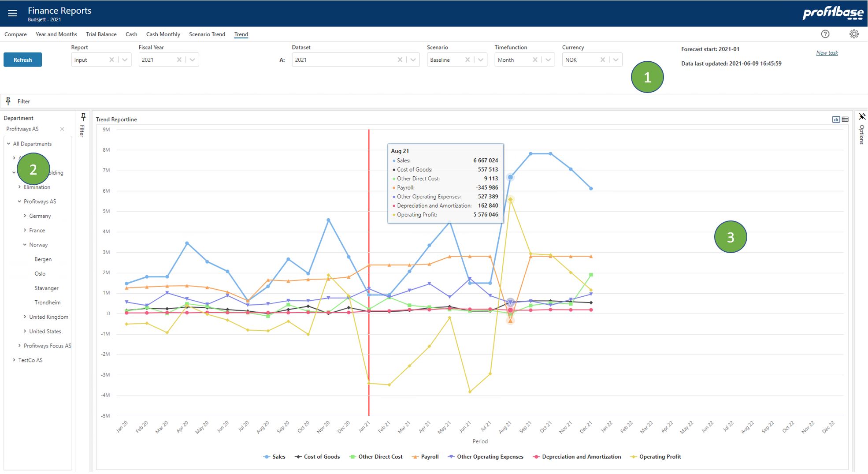
Task: Open the Fiscal Year dropdown arrow
Action: point(193,60)
